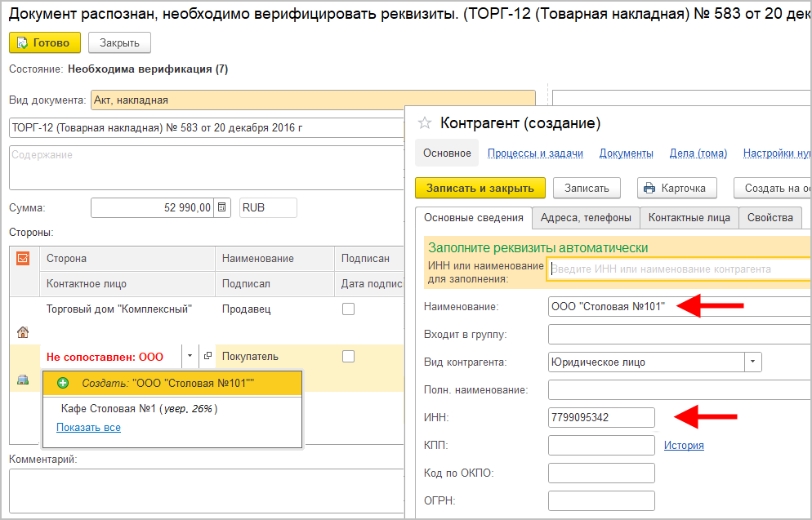The height and width of the screenshot is (520, 812).
Task: Click the orange checkmark icon in table header
Action: click(23, 258)
